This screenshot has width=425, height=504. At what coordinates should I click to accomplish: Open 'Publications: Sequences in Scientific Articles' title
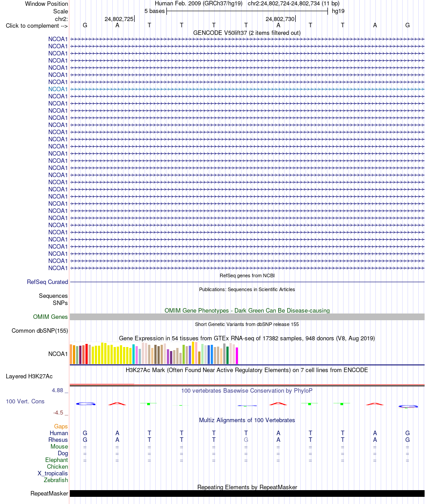(247, 289)
